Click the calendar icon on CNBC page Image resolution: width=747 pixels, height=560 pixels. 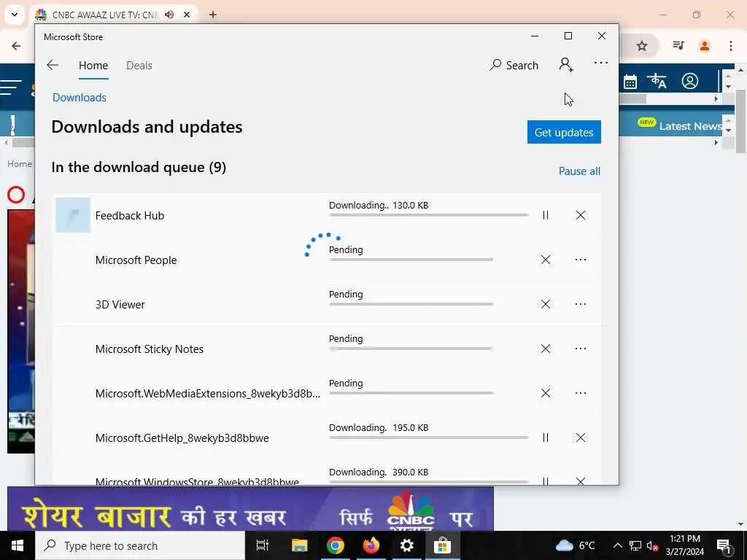tap(630, 82)
